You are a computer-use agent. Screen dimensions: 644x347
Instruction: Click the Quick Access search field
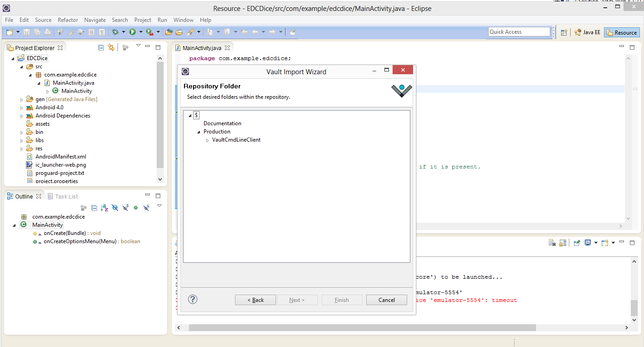coord(519,32)
